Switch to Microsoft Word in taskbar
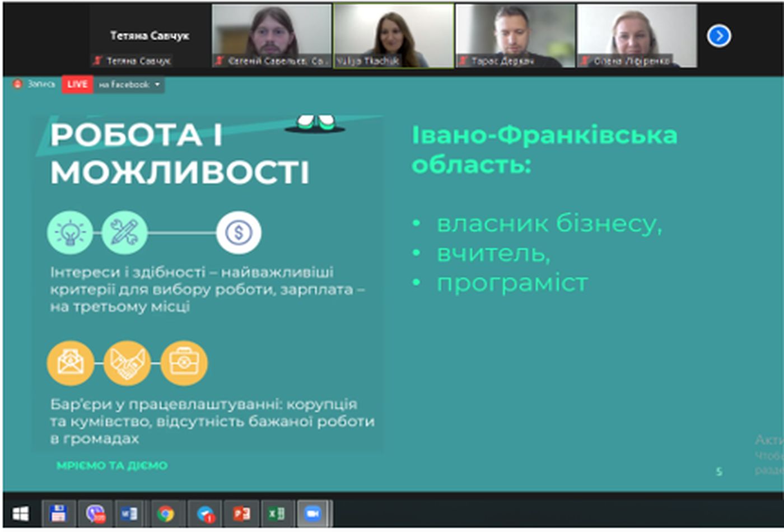 point(130,514)
